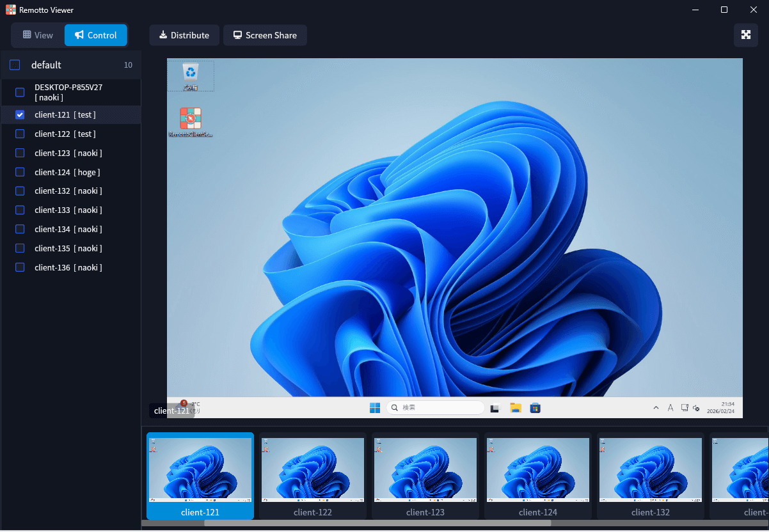Select the client-124 thumbnail
The width and height of the screenshot is (769, 532).
538,476
